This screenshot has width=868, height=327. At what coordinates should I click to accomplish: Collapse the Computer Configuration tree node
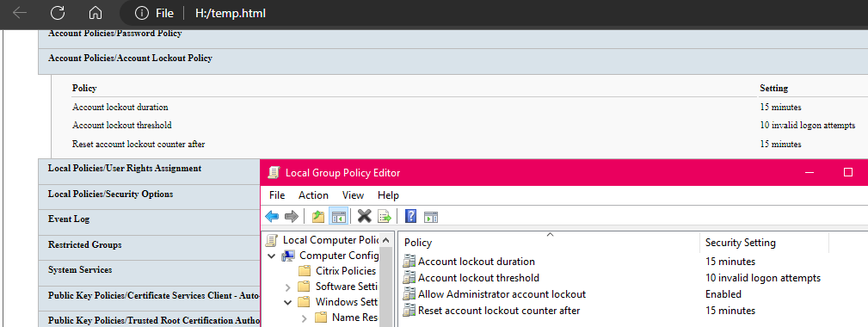click(x=272, y=256)
